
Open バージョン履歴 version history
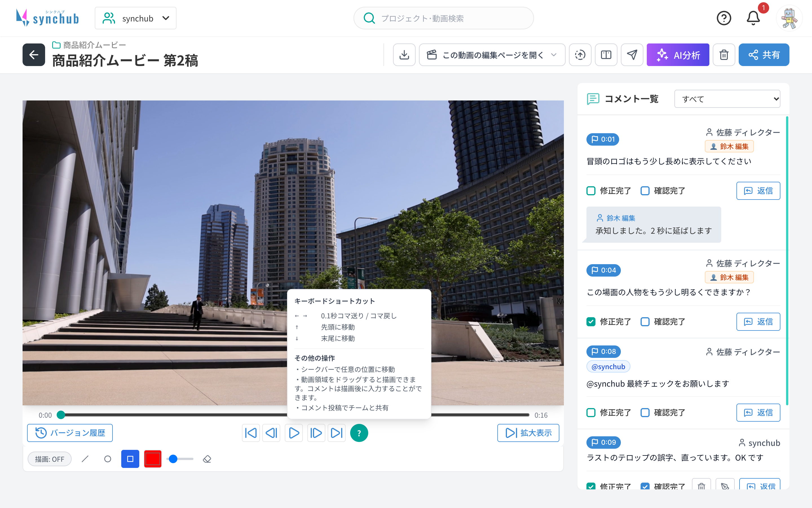pyautogui.click(x=70, y=433)
